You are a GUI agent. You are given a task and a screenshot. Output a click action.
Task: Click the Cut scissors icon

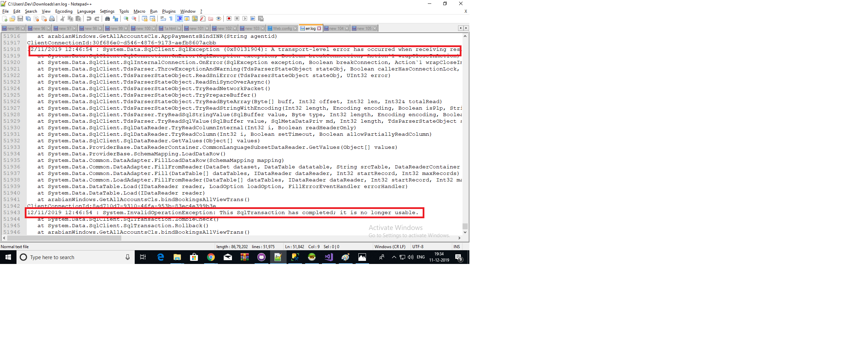(x=63, y=19)
